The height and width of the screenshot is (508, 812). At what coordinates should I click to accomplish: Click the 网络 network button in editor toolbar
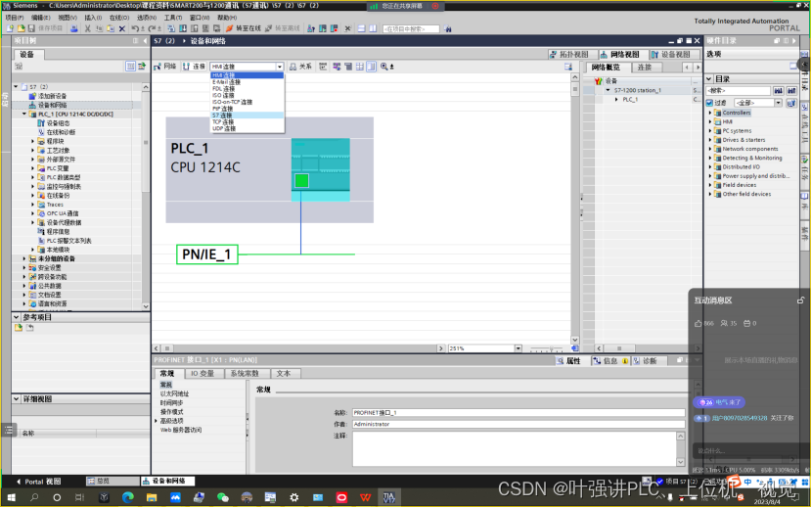(x=165, y=67)
